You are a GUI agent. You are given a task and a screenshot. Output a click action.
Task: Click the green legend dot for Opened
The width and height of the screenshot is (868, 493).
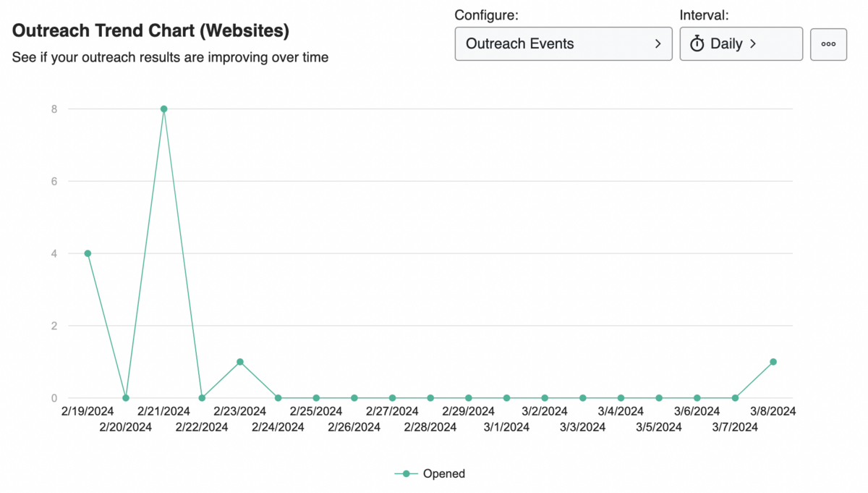tap(406, 473)
